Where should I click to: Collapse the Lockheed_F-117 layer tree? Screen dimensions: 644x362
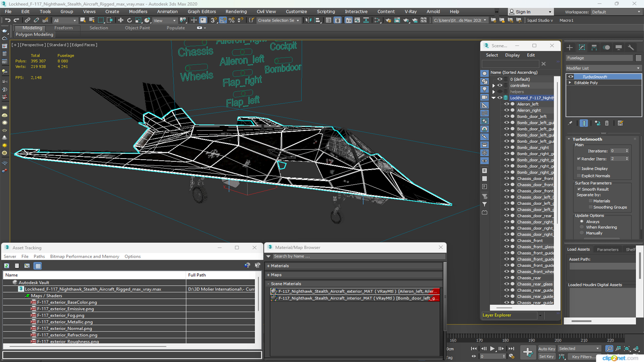coord(493,98)
